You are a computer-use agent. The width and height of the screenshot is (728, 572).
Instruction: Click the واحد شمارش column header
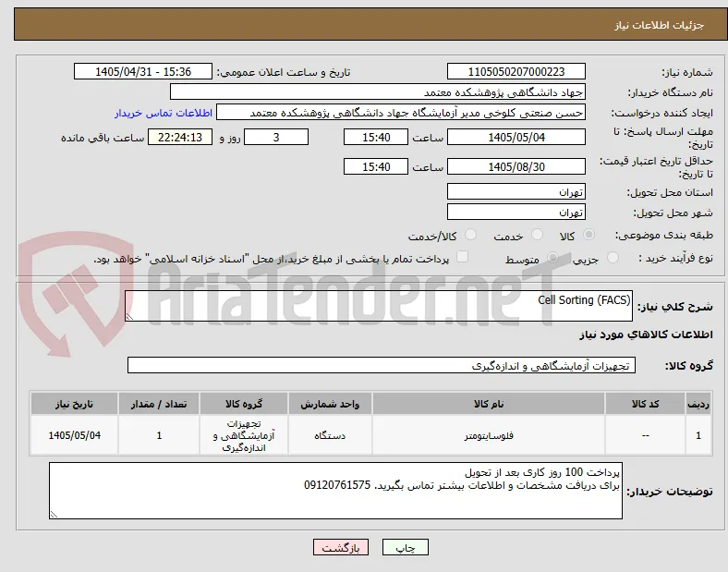[x=330, y=404]
